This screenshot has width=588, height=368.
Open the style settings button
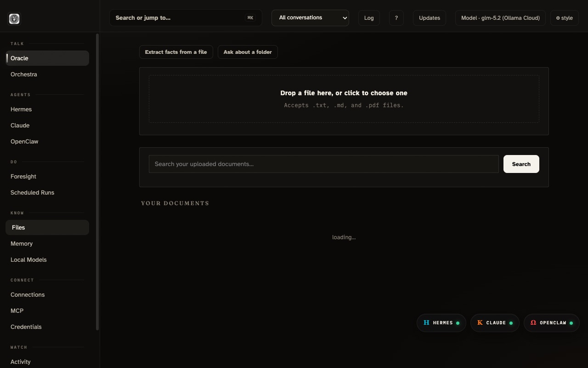tap(564, 18)
